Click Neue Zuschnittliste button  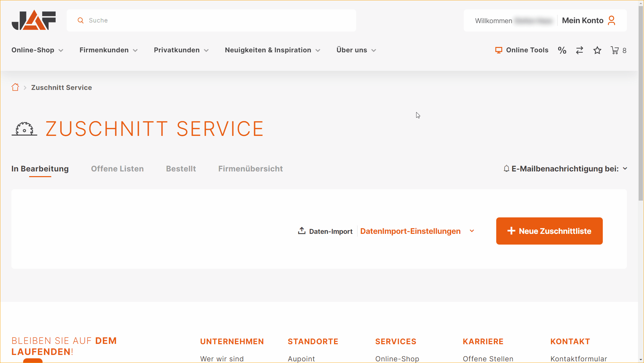point(549,231)
